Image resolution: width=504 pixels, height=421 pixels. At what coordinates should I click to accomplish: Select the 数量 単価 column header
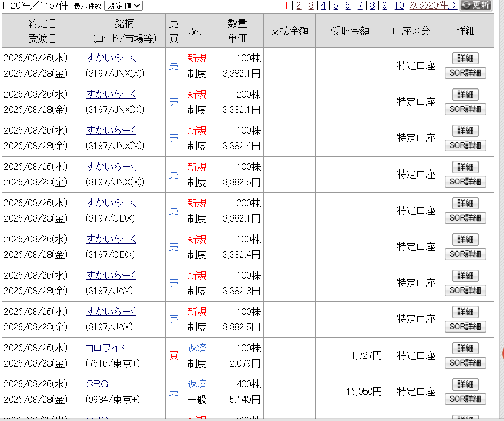click(x=238, y=31)
